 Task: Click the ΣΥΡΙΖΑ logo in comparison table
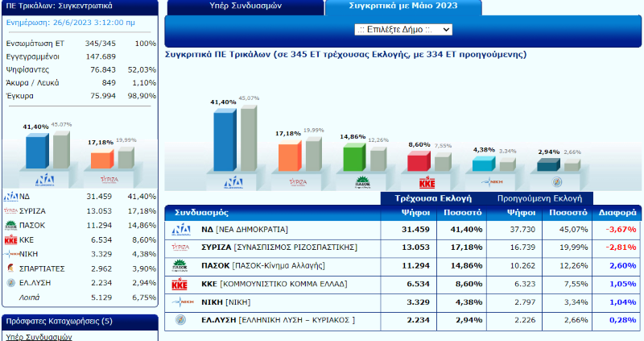tap(181, 247)
